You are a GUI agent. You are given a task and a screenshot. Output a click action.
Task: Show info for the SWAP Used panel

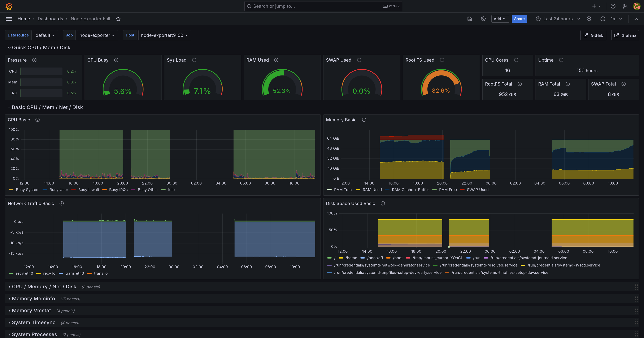coord(359,60)
